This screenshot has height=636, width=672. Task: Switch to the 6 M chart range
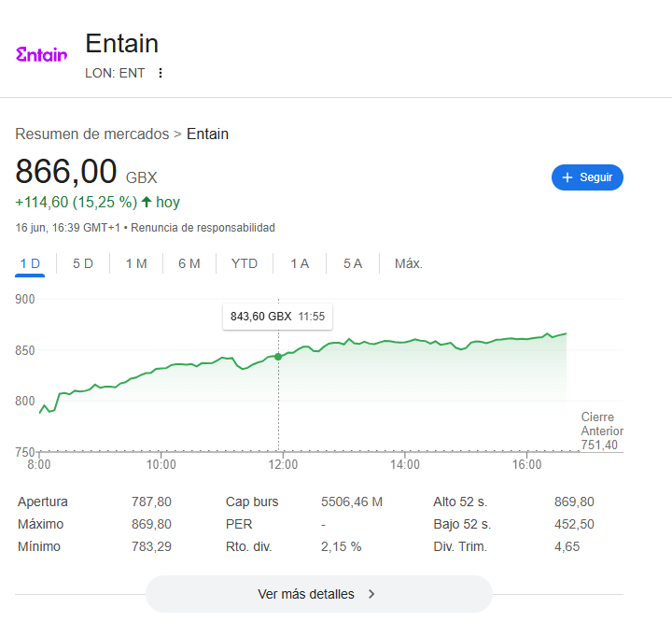(189, 263)
